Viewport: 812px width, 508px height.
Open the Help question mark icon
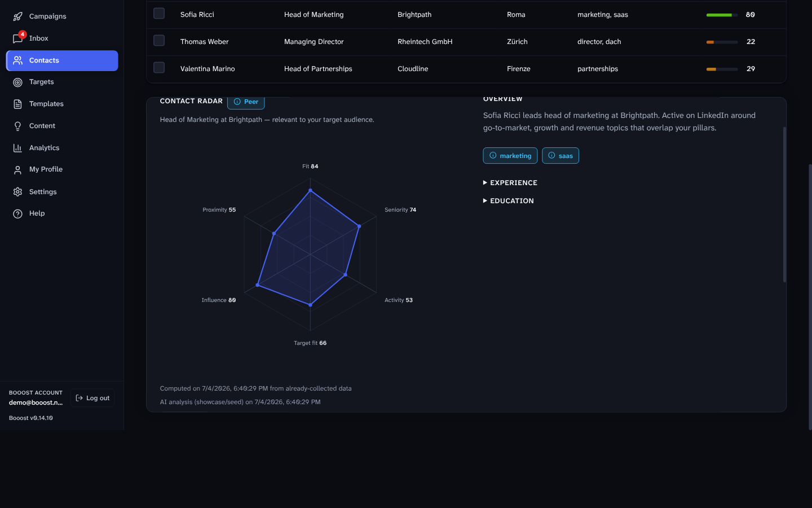point(18,214)
